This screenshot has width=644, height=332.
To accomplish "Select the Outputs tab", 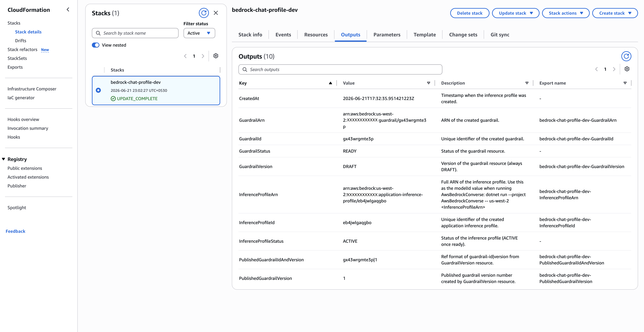I will [350, 34].
